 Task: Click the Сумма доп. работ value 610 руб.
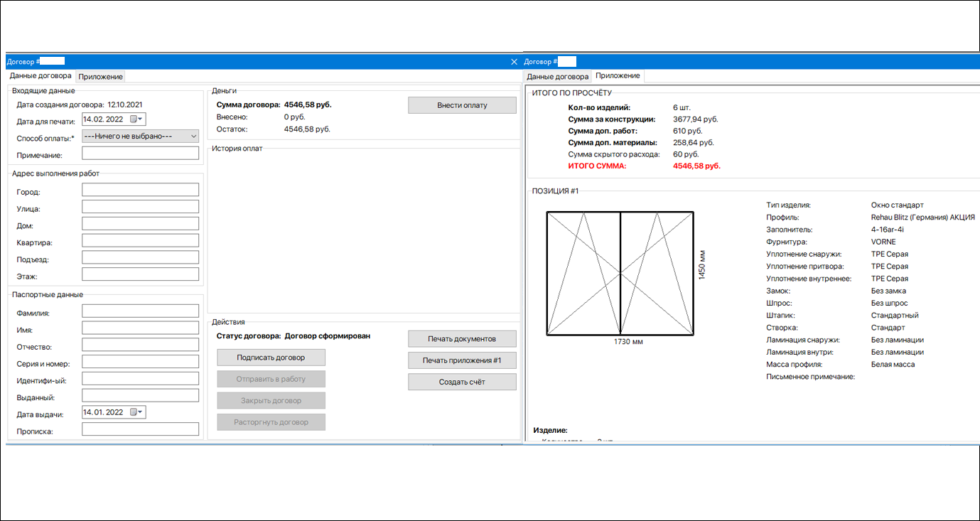click(687, 131)
